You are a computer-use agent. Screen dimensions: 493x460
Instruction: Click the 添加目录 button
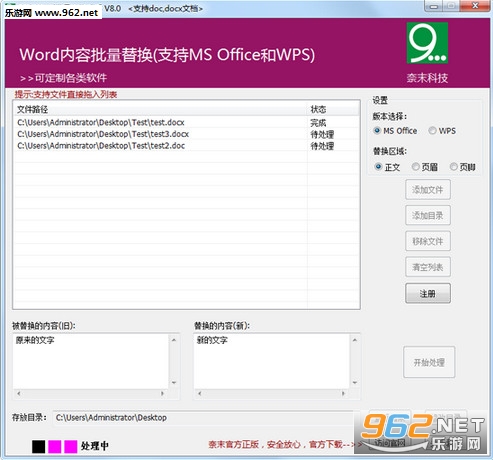click(428, 215)
